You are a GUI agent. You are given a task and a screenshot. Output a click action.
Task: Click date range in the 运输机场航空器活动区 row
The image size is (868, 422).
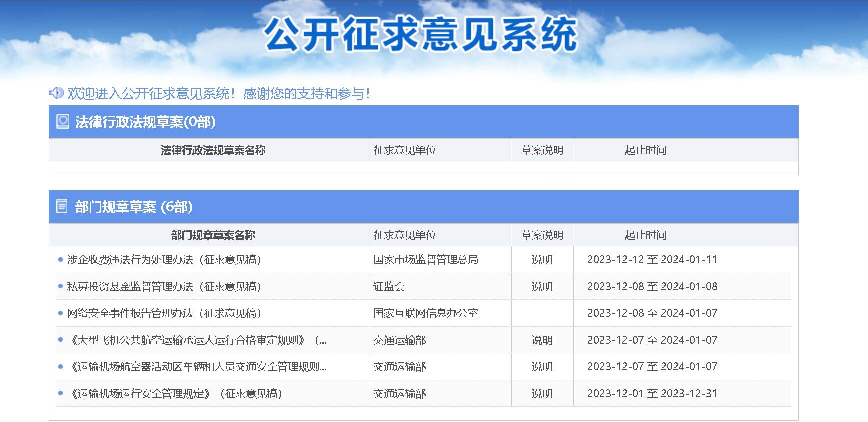click(x=652, y=367)
